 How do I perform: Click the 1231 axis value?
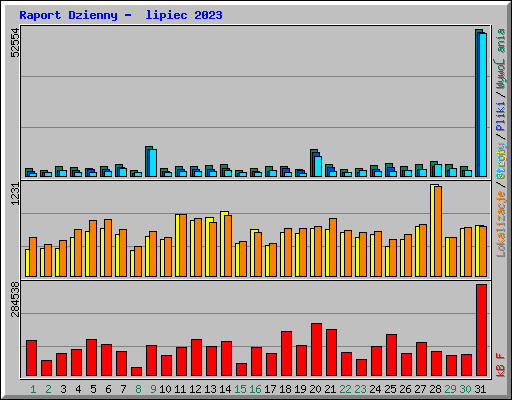15,194
